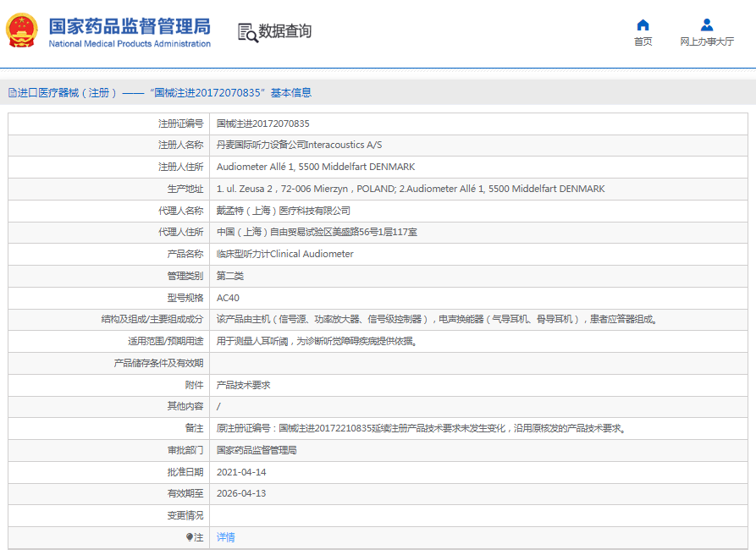This screenshot has width=756, height=555.
Task: Click the 注册人名称 label
Action: pos(181,145)
